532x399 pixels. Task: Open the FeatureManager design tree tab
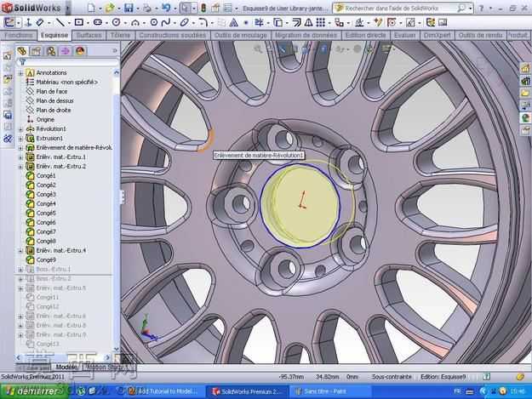coord(22,51)
